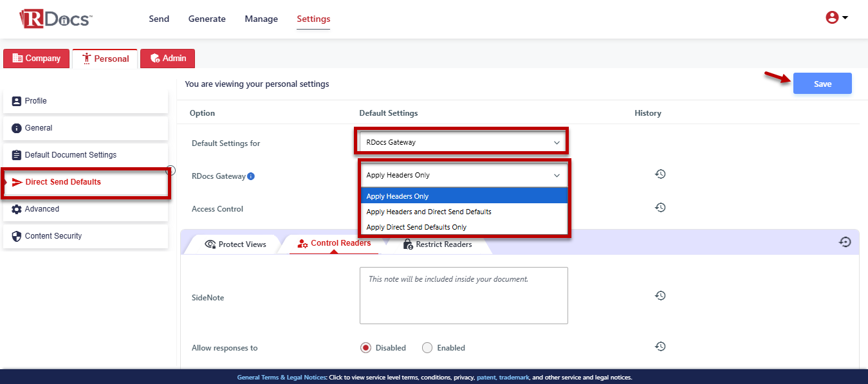Switch to the Protect Views tab
Screen dimensions: 868x384
235,244
